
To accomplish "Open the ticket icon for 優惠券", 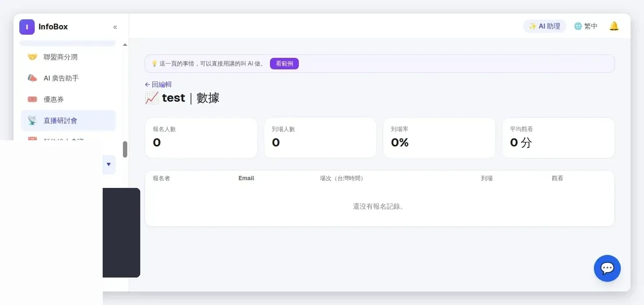I will pos(32,99).
